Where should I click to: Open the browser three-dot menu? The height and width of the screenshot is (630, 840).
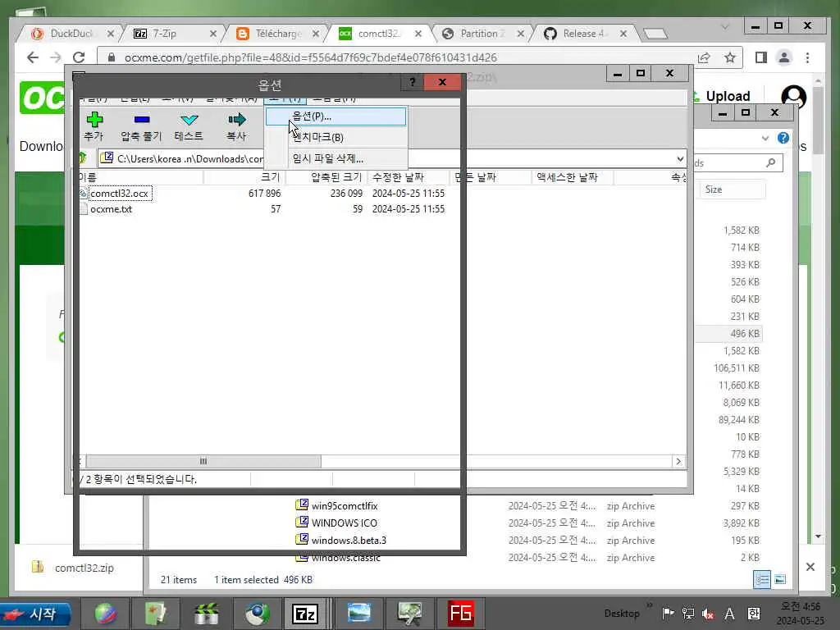click(807, 57)
